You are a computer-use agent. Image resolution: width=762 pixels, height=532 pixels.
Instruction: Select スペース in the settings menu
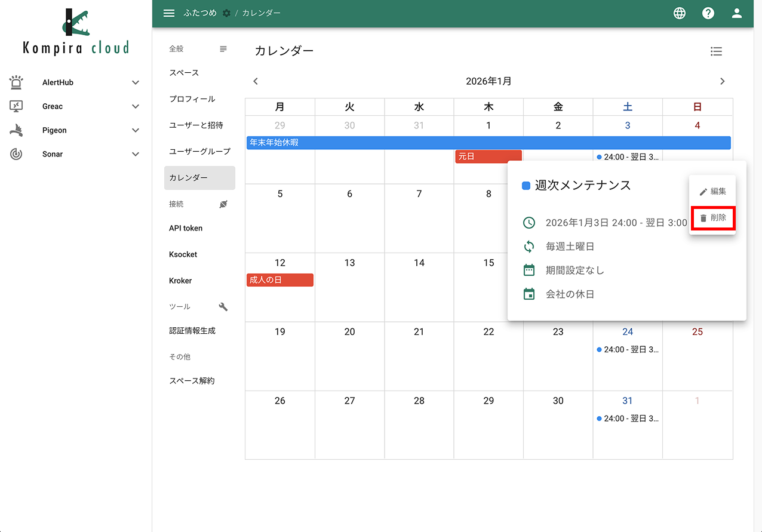click(183, 72)
